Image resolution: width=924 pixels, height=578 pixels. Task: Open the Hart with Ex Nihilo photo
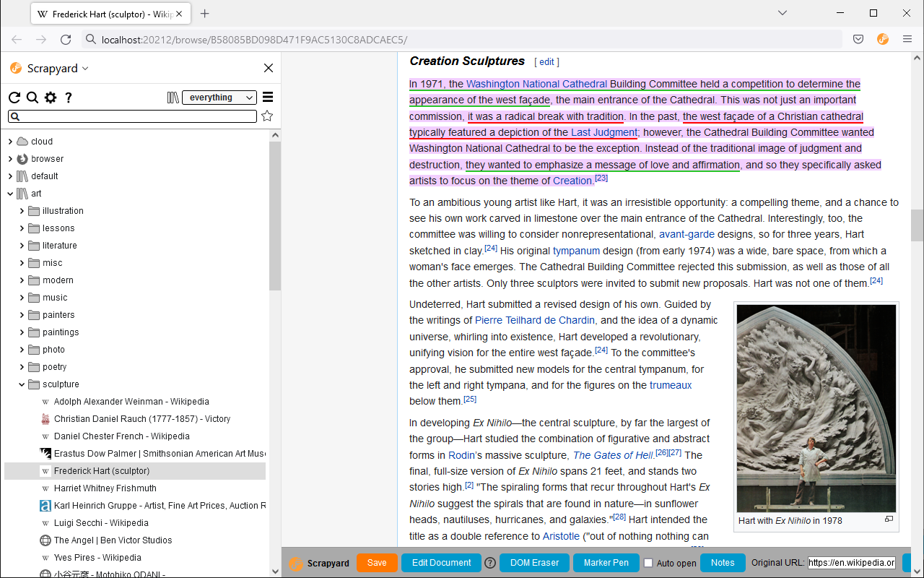(816, 408)
